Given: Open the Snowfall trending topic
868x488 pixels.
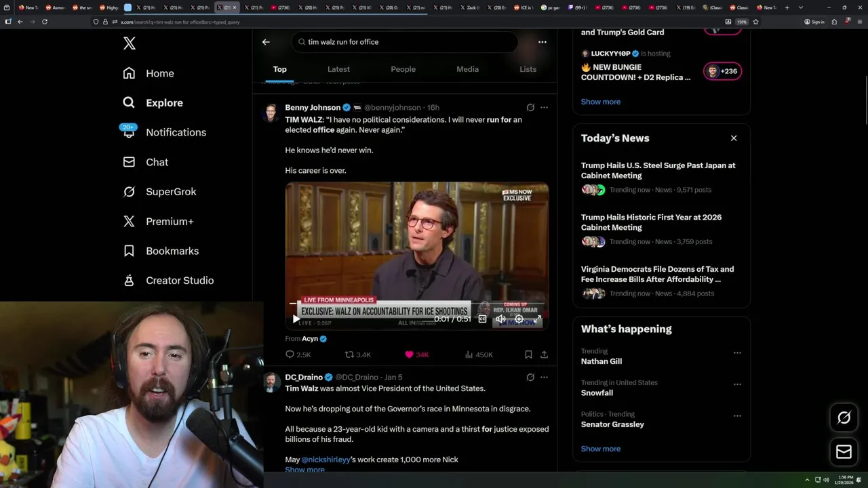Looking at the screenshot, I should tap(597, 393).
